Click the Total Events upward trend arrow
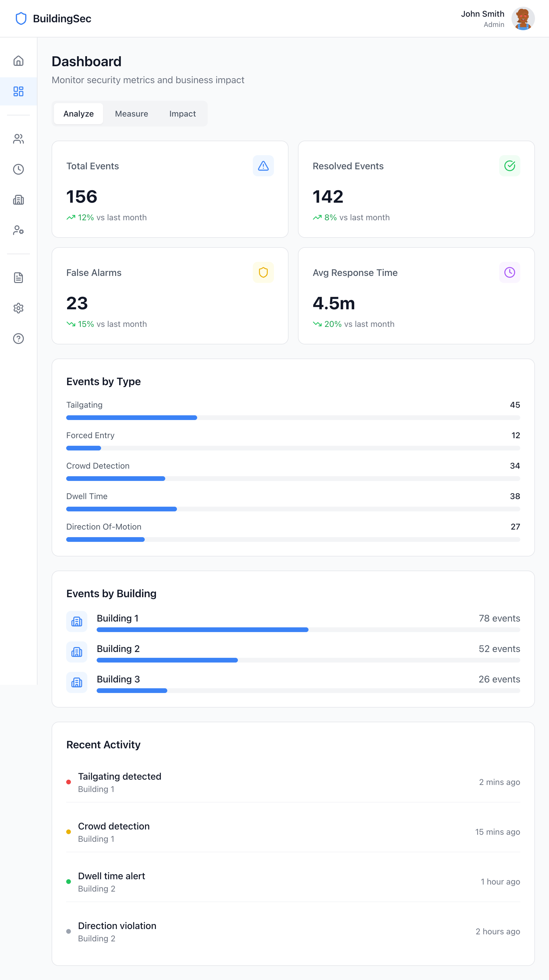 tap(71, 218)
